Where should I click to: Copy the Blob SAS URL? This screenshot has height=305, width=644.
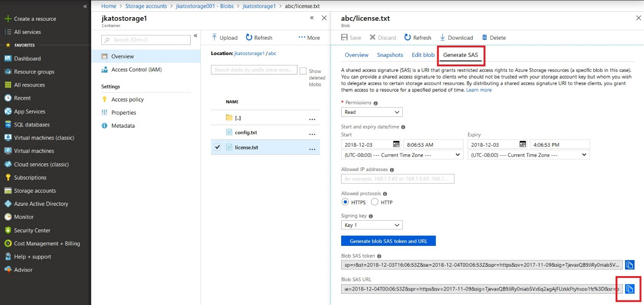point(630,289)
